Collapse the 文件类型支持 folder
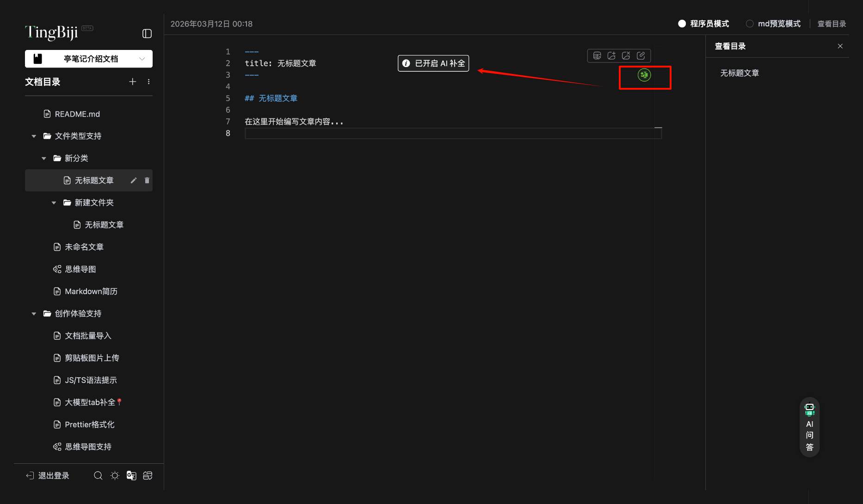This screenshot has width=863, height=504. (33, 135)
